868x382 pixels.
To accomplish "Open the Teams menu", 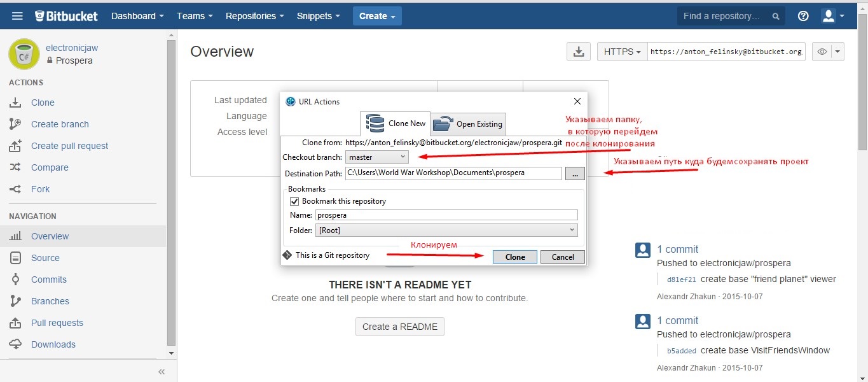I will coord(195,16).
